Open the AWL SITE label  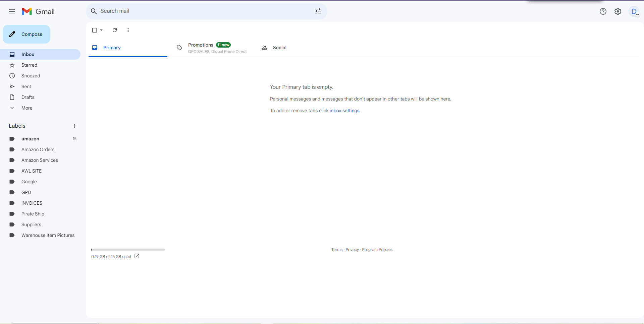pyautogui.click(x=40, y=171)
